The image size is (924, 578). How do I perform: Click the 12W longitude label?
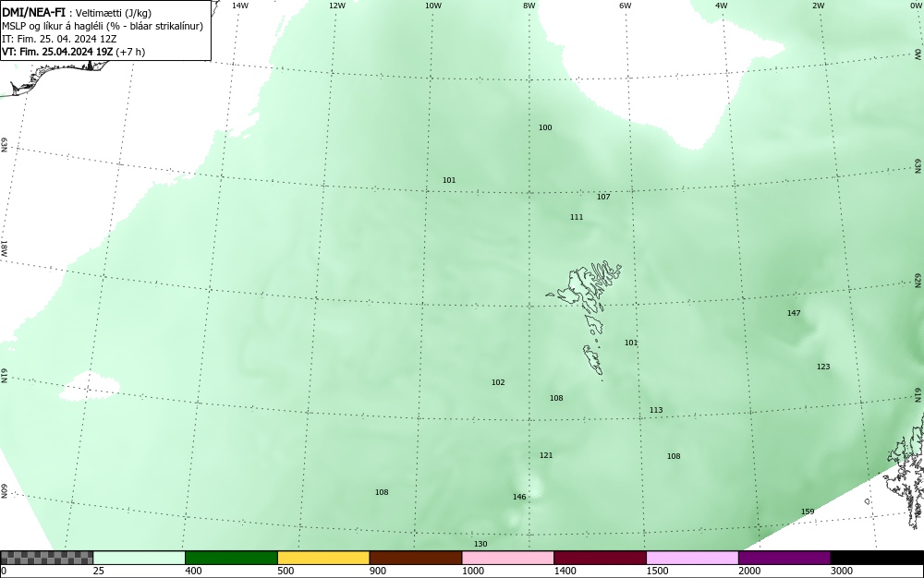pos(336,6)
